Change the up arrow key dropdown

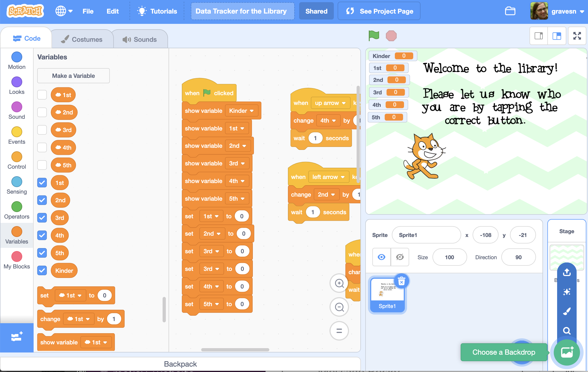point(330,103)
